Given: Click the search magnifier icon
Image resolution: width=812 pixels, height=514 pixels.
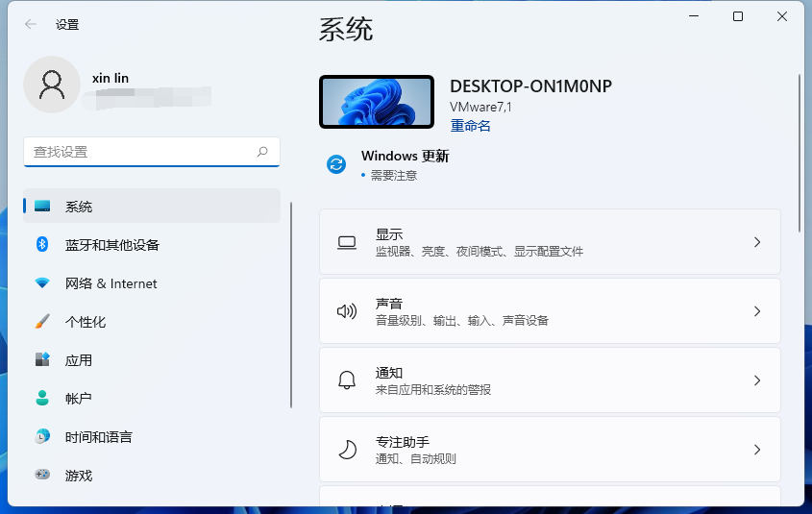Looking at the screenshot, I should (262, 152).
